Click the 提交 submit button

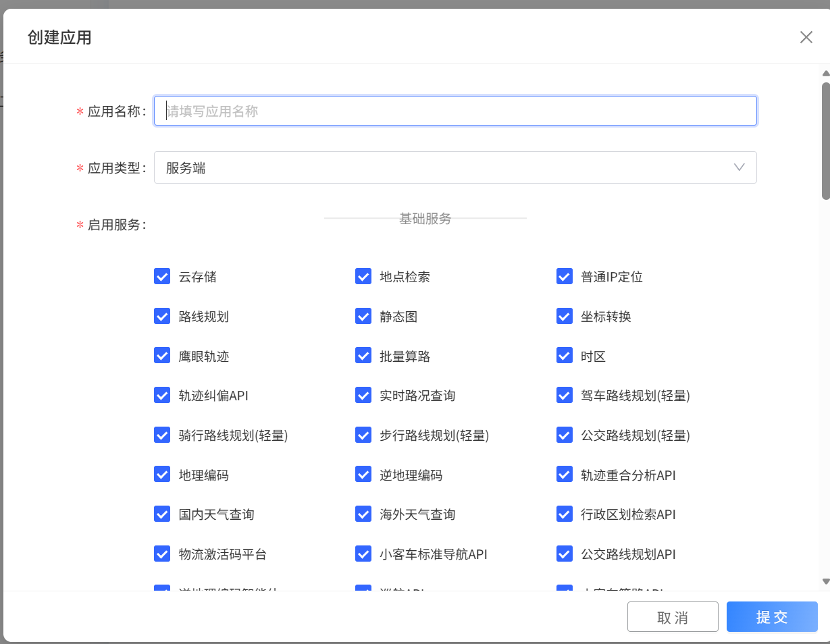click(x=772, y=616)
